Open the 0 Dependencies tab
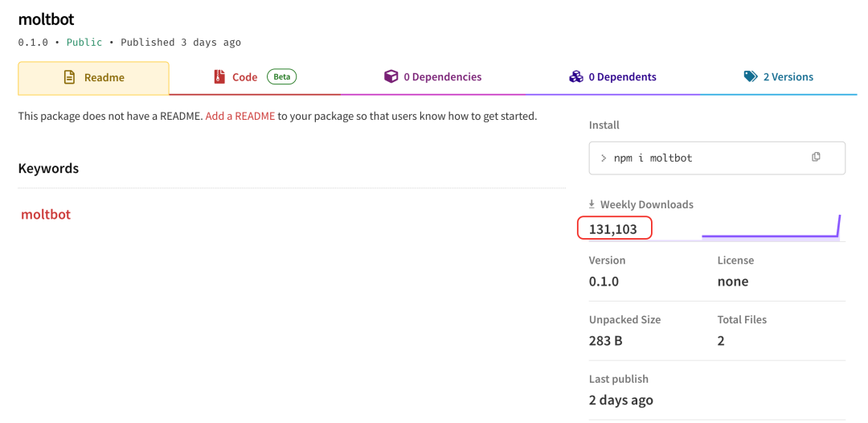868x423 pixels. [442, 77]
